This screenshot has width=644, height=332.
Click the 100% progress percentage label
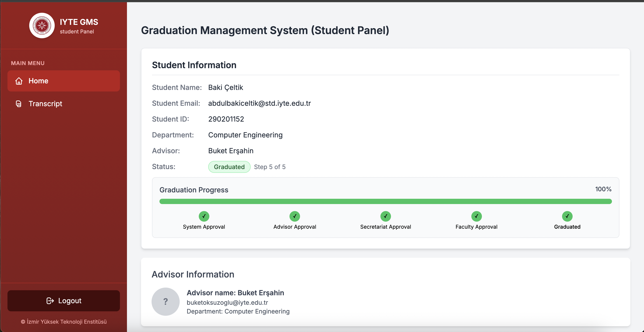pyautogui.click(x=603, y=189)
